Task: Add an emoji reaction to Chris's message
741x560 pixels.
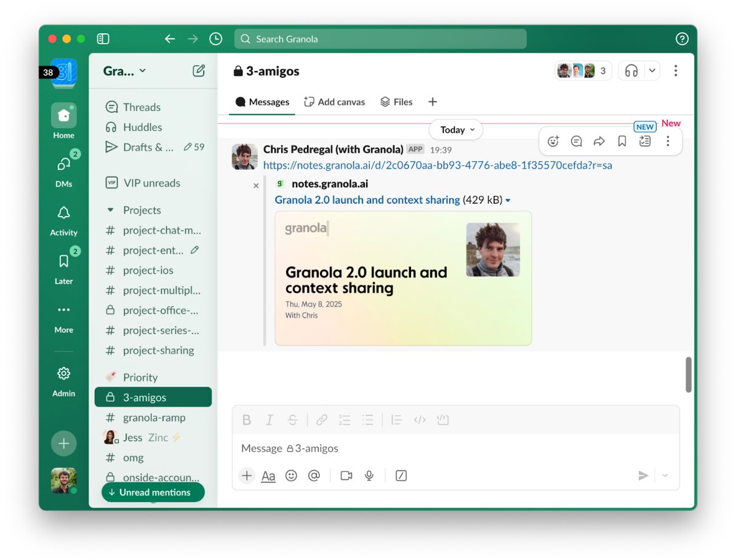Action: (x=553, y=141)
